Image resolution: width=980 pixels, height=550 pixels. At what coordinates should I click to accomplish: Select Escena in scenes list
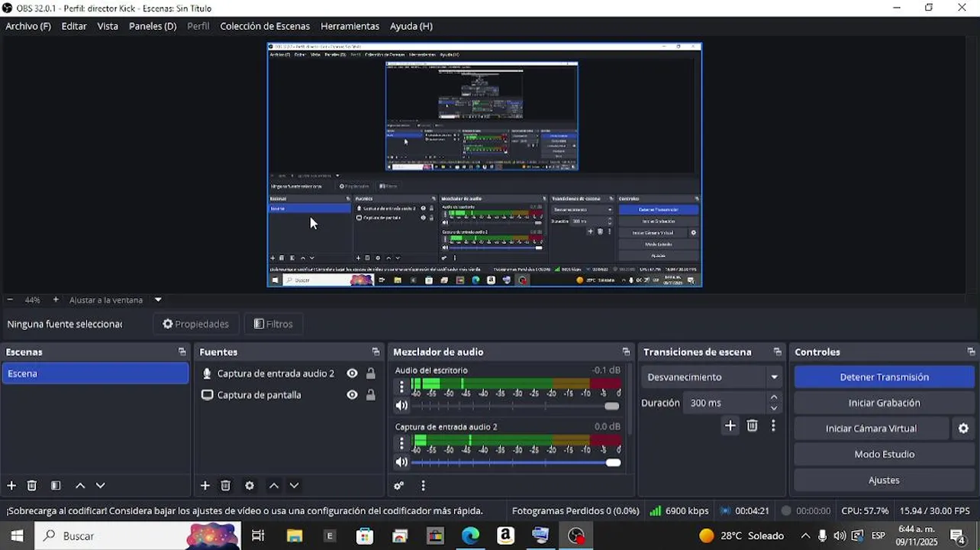click(x=95, y=374)
